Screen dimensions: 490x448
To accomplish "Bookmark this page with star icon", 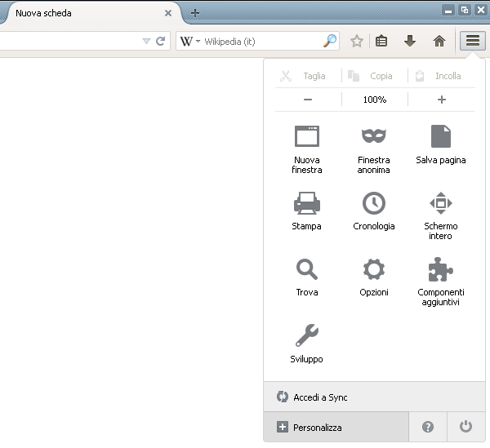I will coord(357,41).
